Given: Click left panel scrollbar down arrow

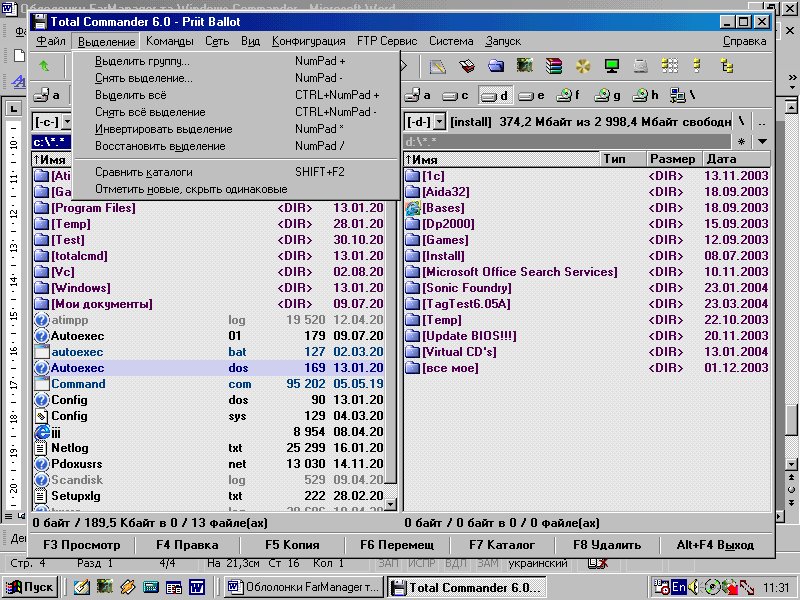Looking at the screenshot, I should pyautogui.click(x=390, y=504).
